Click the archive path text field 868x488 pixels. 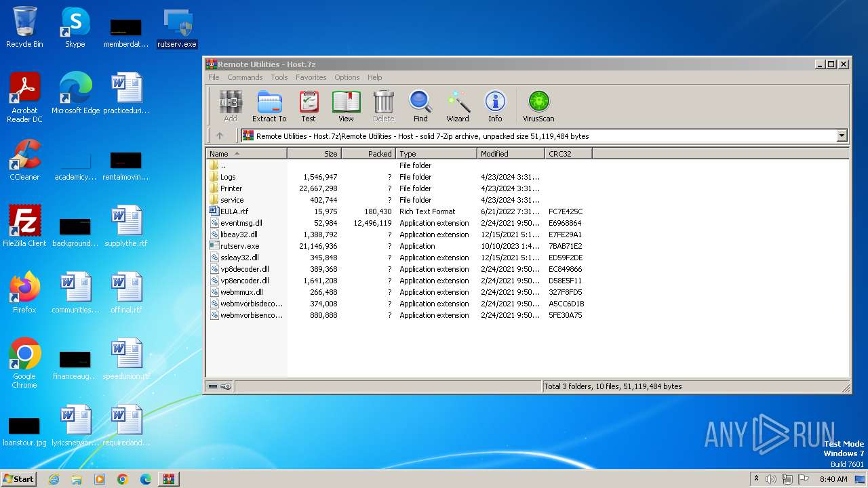pos(538,136)
